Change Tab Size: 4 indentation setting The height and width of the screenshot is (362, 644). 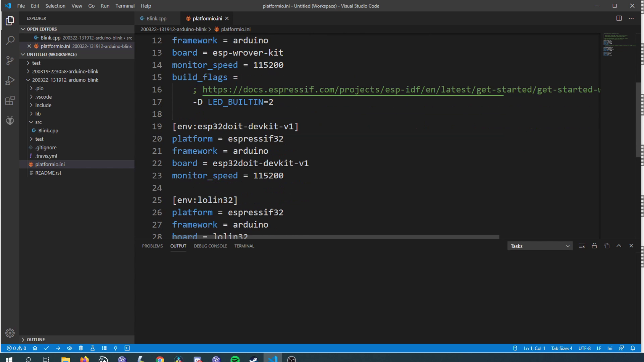coord(562,348)
